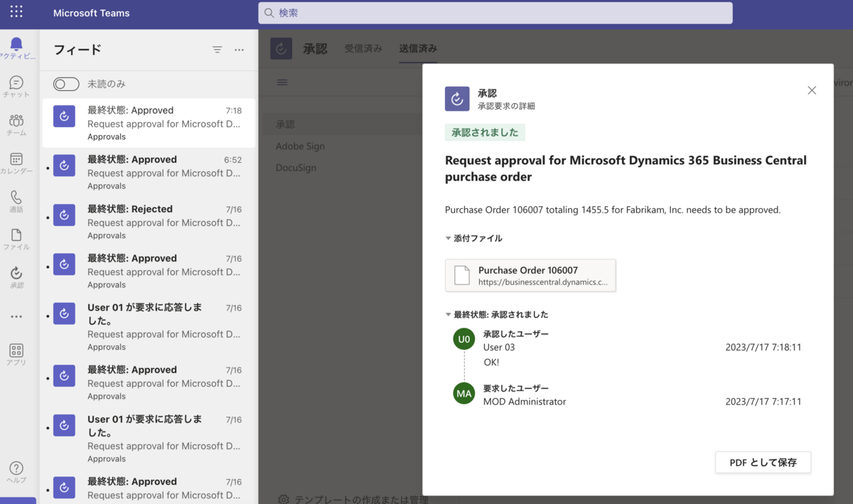Click the 検索 search field
The height and width of the screenshot is (504, 853).
tap(495, 13)
